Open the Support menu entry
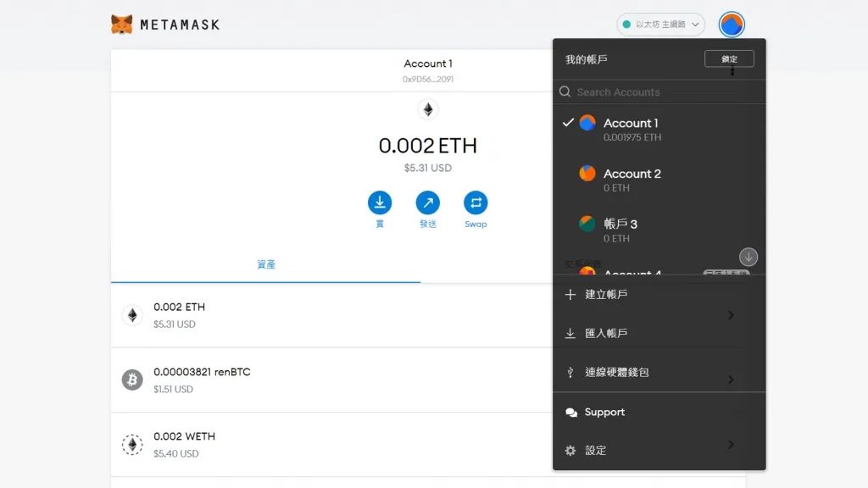The image size is (868, 488). (x=659, y=413)
